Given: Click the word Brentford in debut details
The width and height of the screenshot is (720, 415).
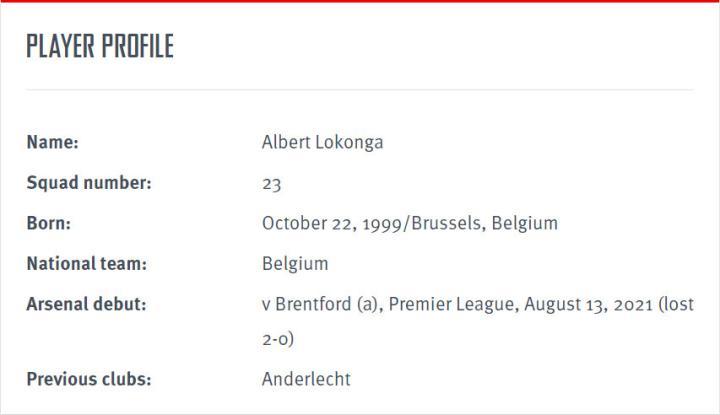Looking at the screenshot, I should click(313, 304).
